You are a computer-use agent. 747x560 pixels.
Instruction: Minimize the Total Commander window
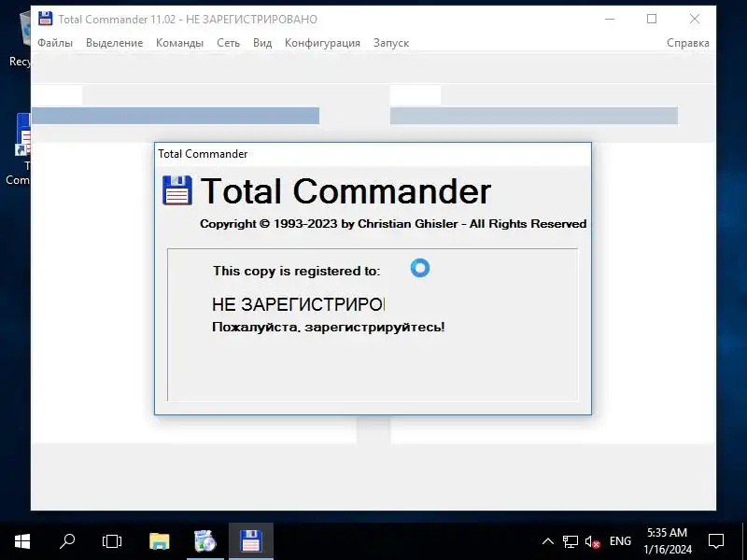(610, 19)
